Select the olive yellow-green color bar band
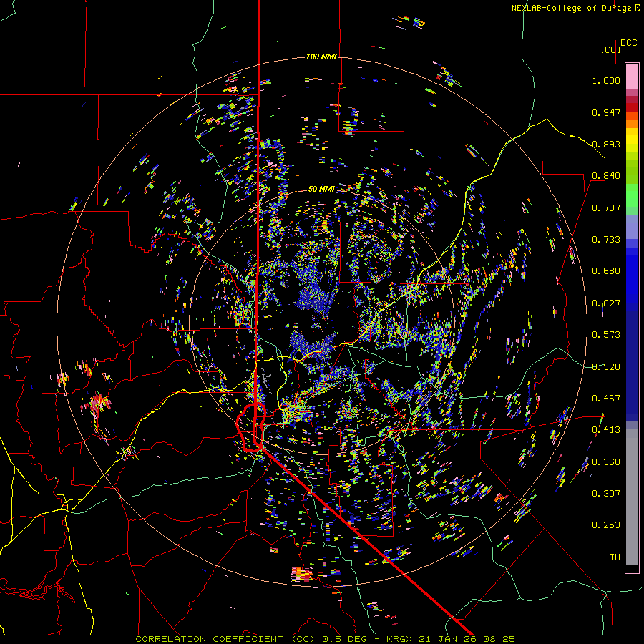644x644 pixels. [x=632, y=171]
